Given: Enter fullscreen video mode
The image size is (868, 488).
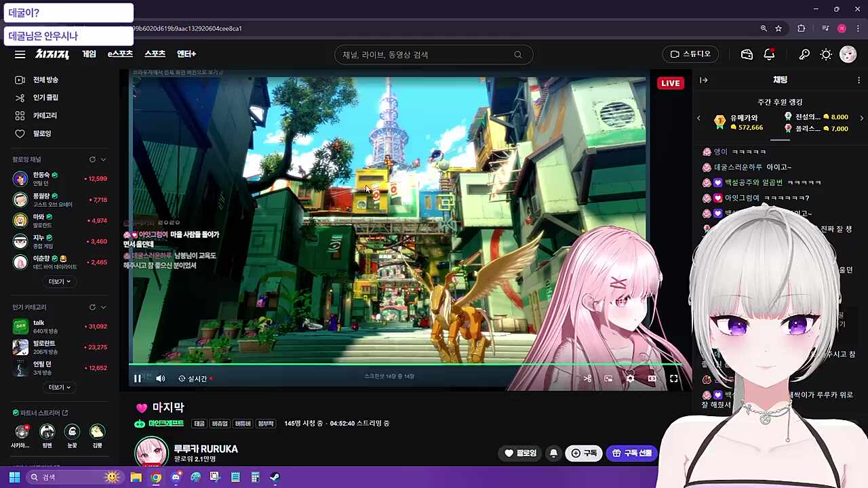Looking at the screenshot, I should click(x=673, y=379).
